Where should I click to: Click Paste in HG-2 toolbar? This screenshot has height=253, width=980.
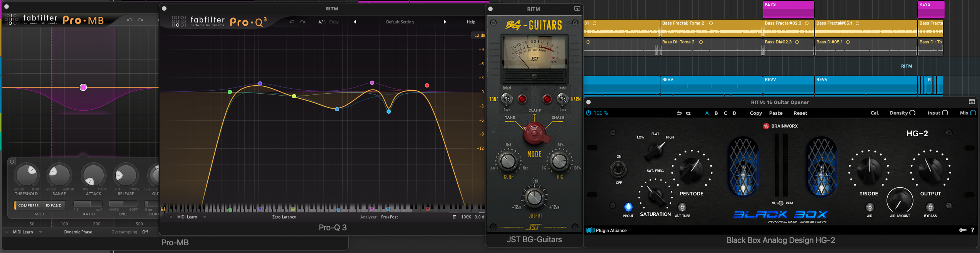pos(776,113)
